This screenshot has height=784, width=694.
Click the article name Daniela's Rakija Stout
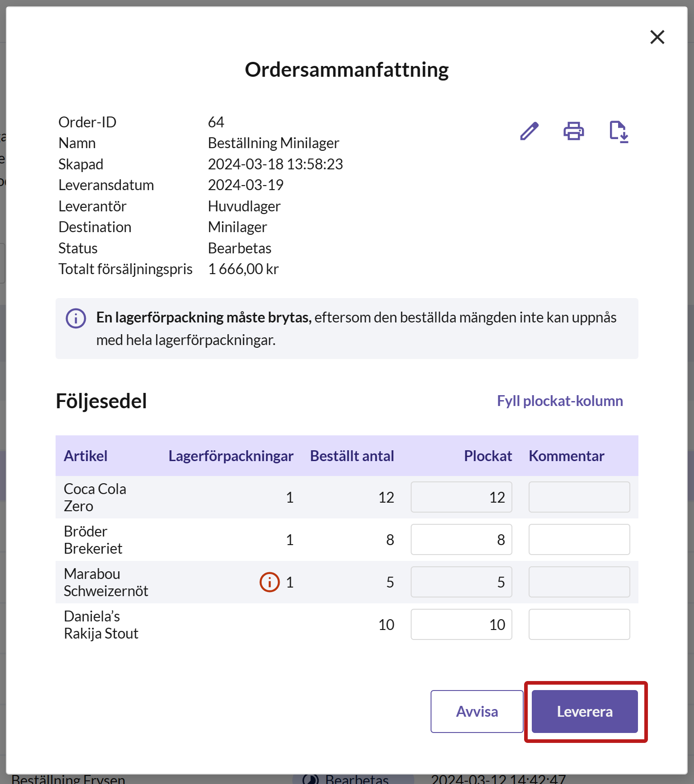pos(101,625)
